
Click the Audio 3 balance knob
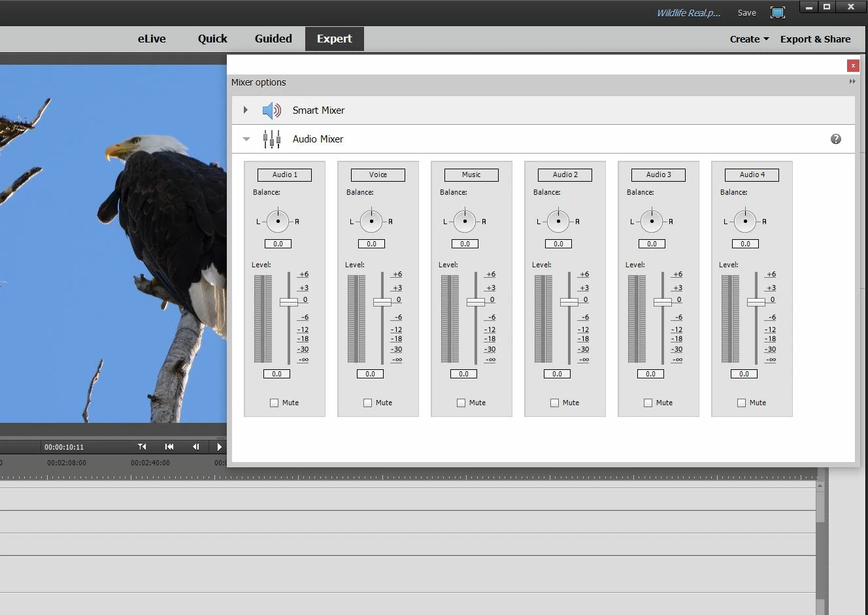coord(652,221)
